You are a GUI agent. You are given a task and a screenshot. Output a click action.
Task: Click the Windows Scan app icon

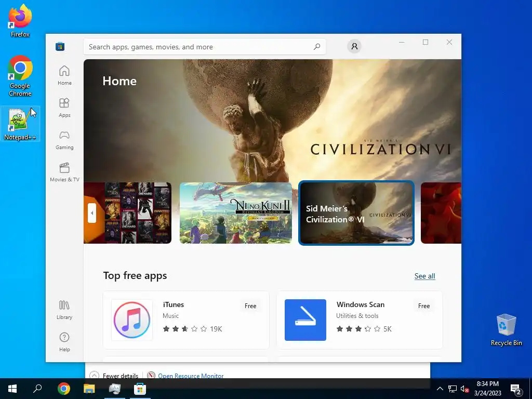point(305,320)
